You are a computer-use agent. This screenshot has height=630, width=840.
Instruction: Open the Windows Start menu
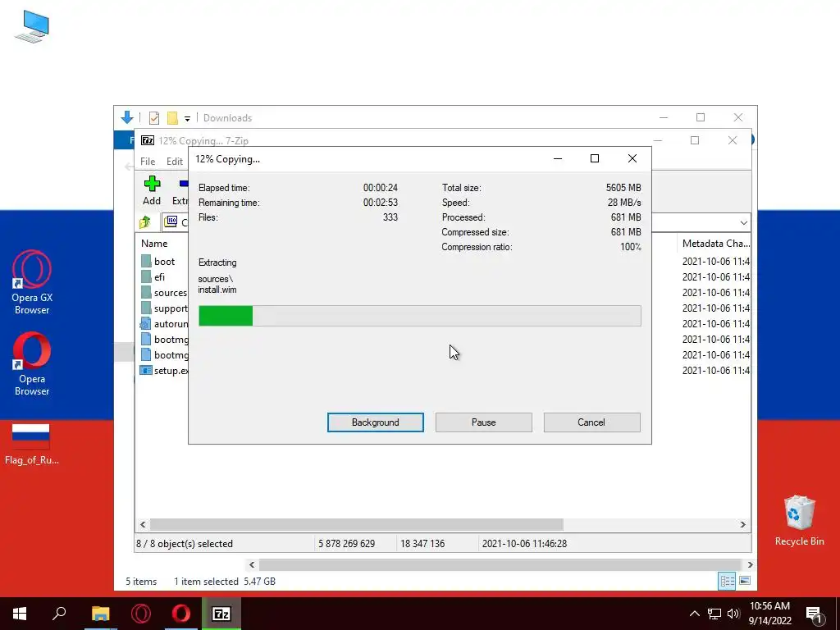(x=20, y=614)
